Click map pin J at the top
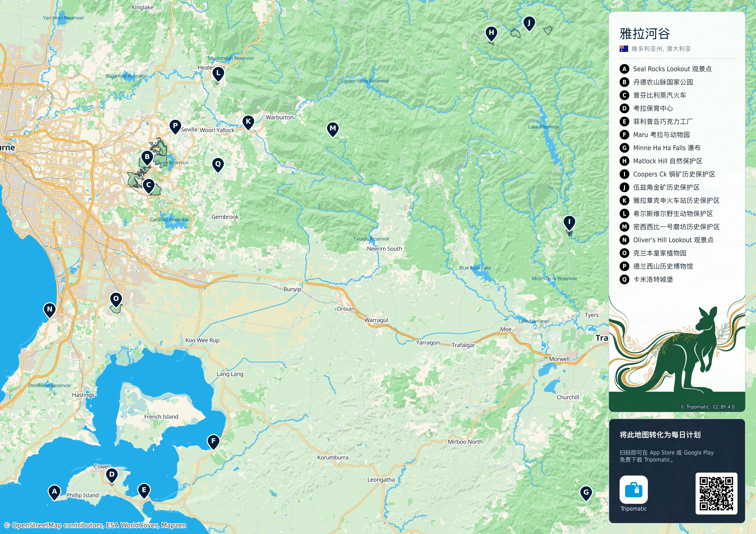This screenshot has height=534, width=756. [x=529, y=23]
